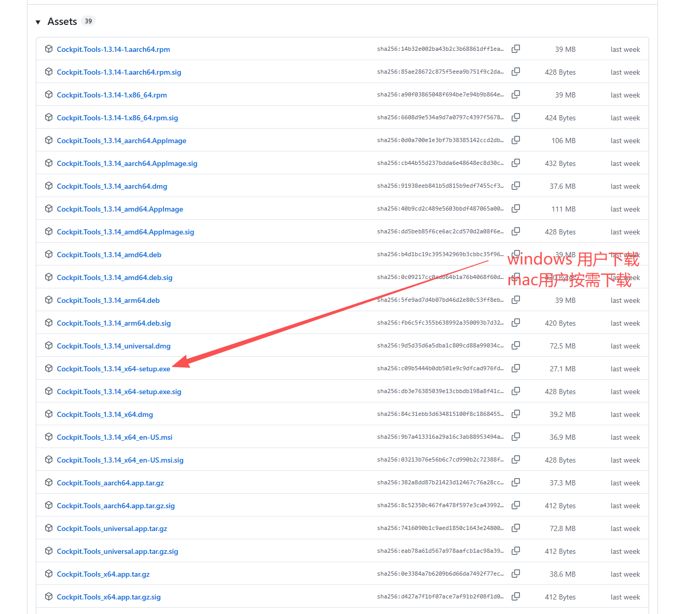The image size is (700, 614).
Task: Download Cockpit.Tools_1.3.14_amd64.deb
Action: coord(109,255)
